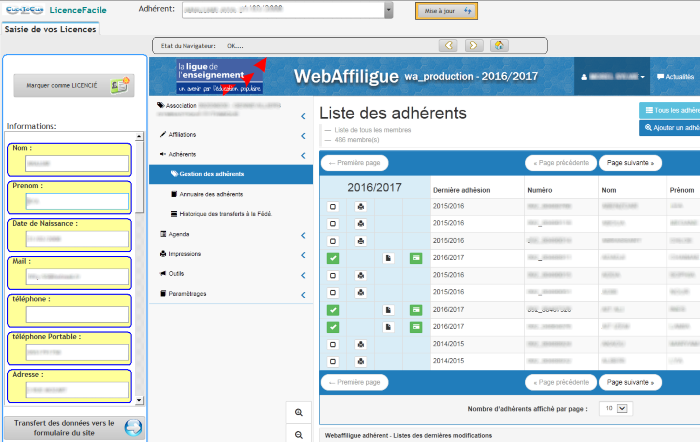
Task: Click the browser back arrow icon
Action: 450,45
